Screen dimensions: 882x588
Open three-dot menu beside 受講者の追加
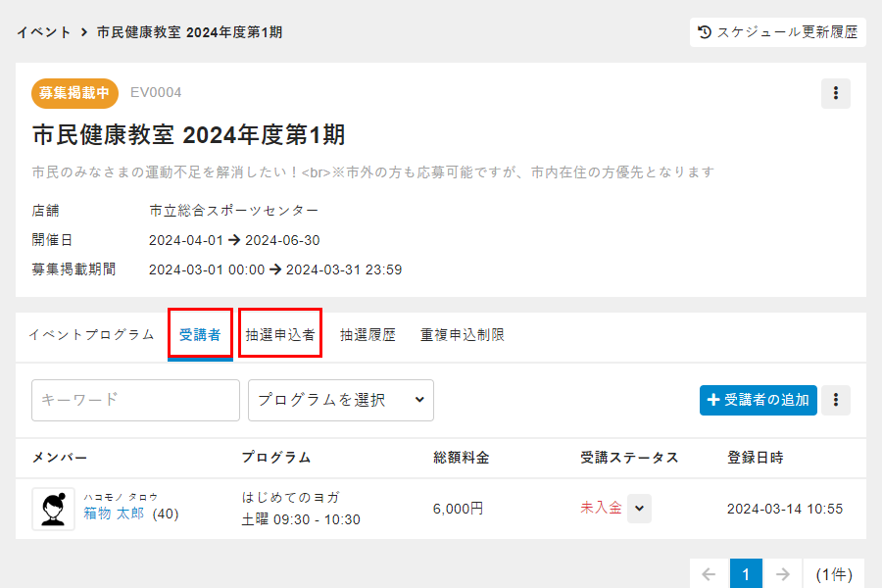(835, 400)
